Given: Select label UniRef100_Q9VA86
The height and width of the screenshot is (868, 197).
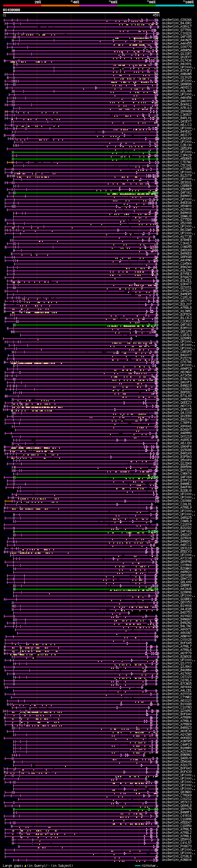Looking at the screenshot, I should click(x=177, y=111).
